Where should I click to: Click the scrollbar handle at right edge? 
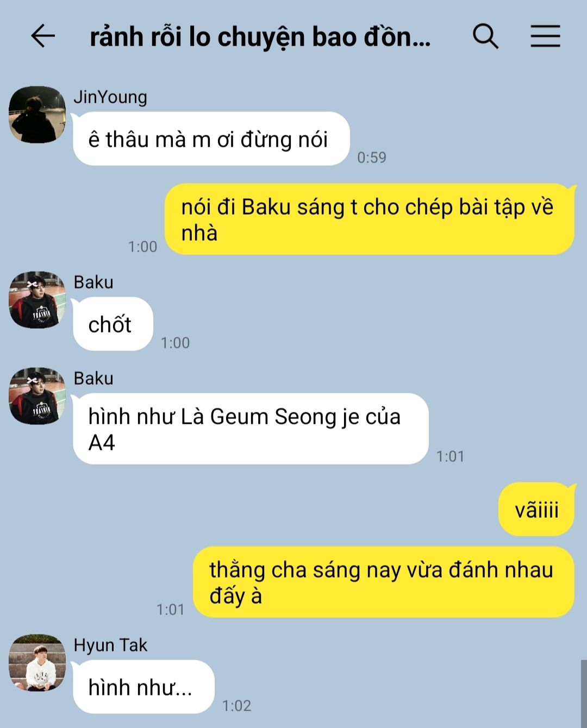[x=584, y=694]
